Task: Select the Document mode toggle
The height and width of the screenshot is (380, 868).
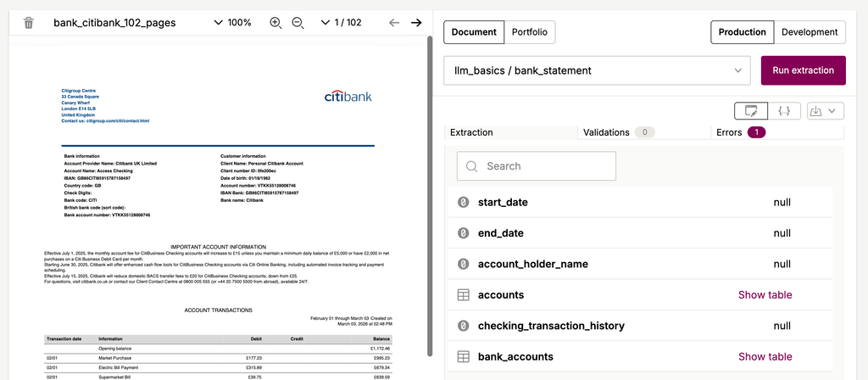Action: click(x=474, y=32)
